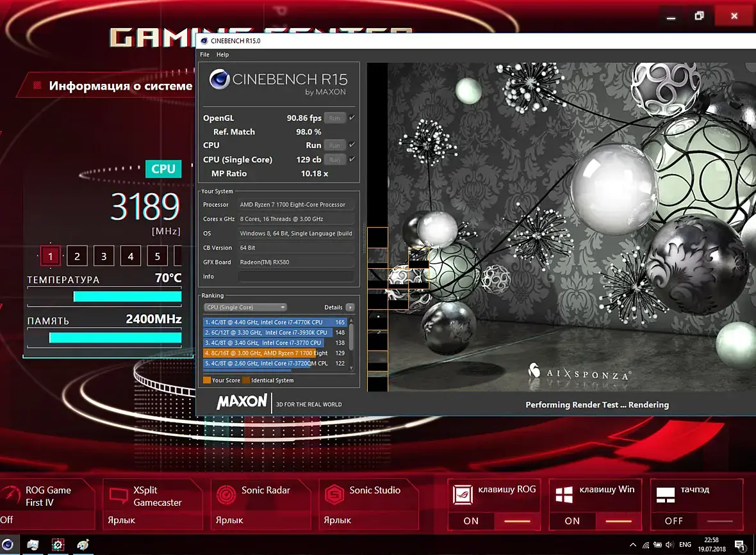756x555 pixels.
Task: Click the touchpad icon tile
Action: [666, 495]
